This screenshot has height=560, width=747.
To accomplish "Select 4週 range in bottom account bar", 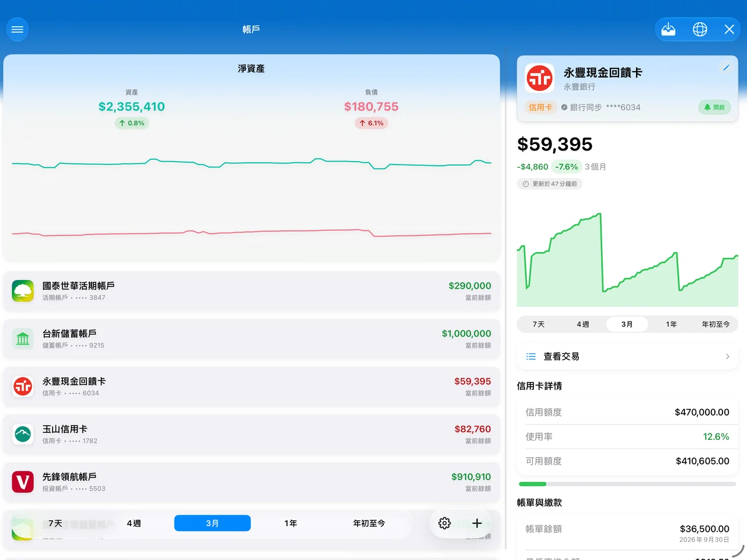I will pos(134,523).
